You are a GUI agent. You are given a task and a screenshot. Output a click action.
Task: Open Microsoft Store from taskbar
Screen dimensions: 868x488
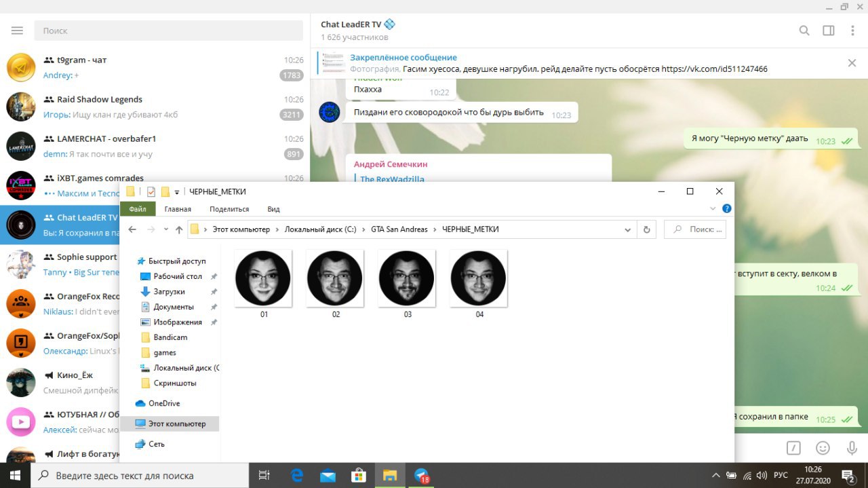pyautogui.click(x=359, y=475)
